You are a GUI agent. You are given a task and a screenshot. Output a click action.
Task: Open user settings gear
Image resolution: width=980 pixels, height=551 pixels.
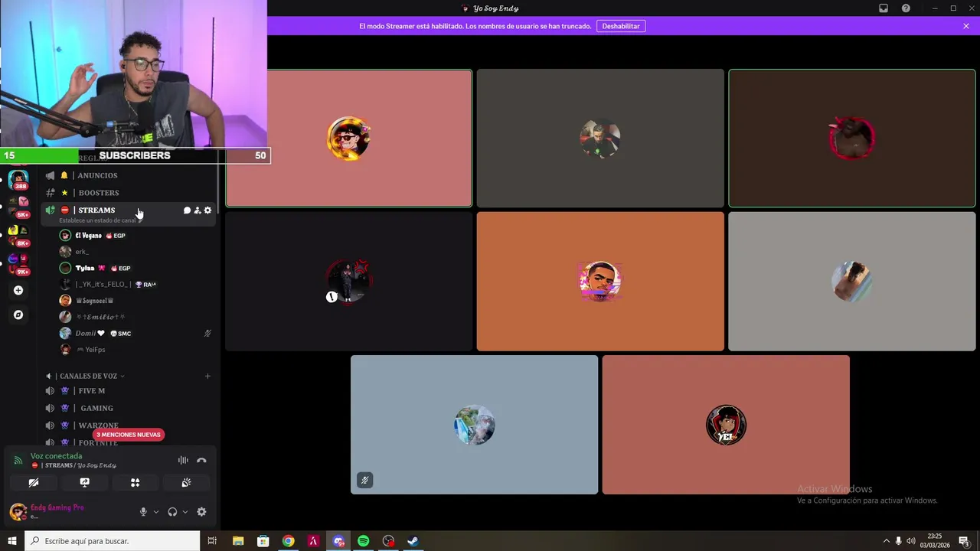pyautogui.click(x=201, y=512)
